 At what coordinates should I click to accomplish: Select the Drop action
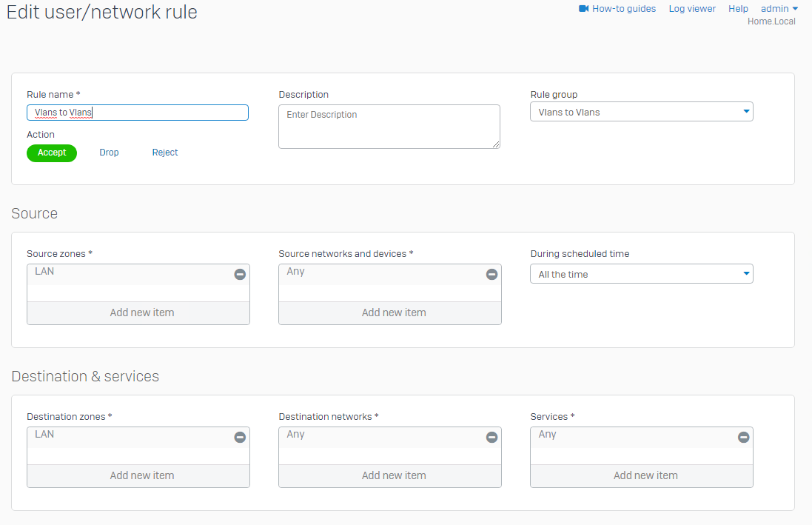coord(109,153)
